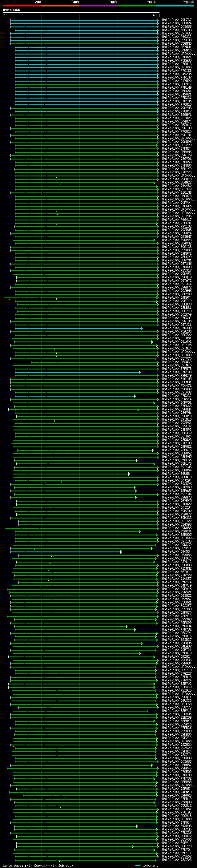Click hit label UniRef100_B9GHY1
197x868 pixels.
tap(177, 115)
